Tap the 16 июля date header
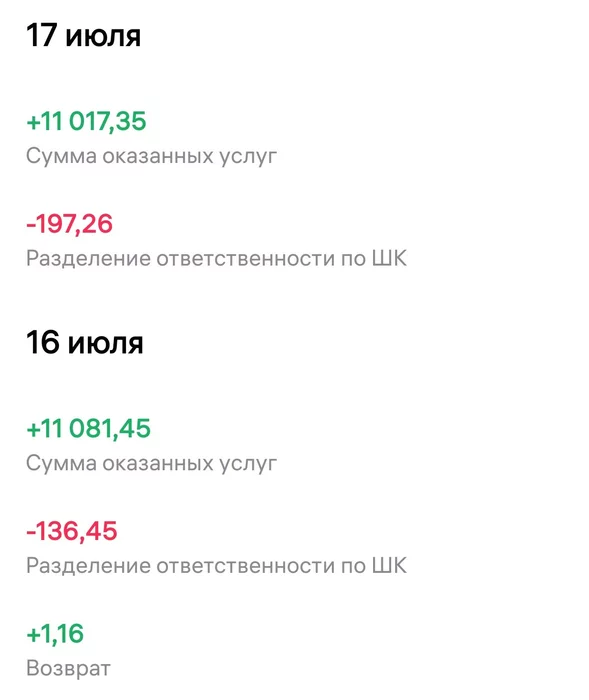This screenshot has height=700, width=589. click(85, 342)
